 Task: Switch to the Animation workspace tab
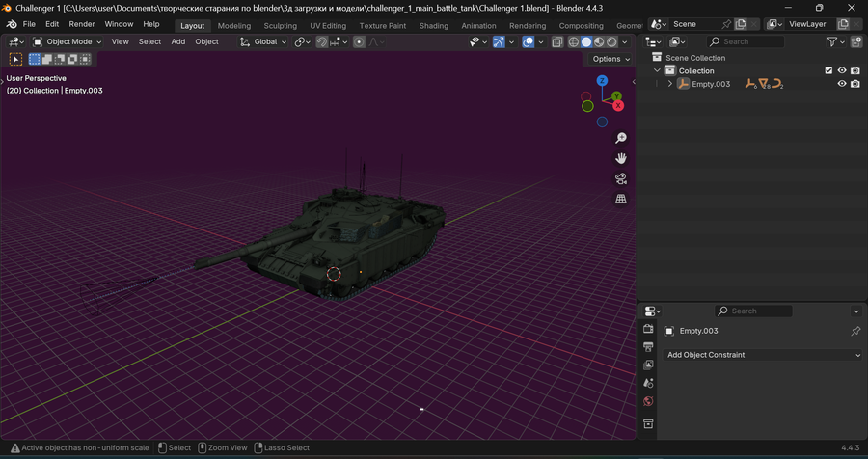coord(478,25)
